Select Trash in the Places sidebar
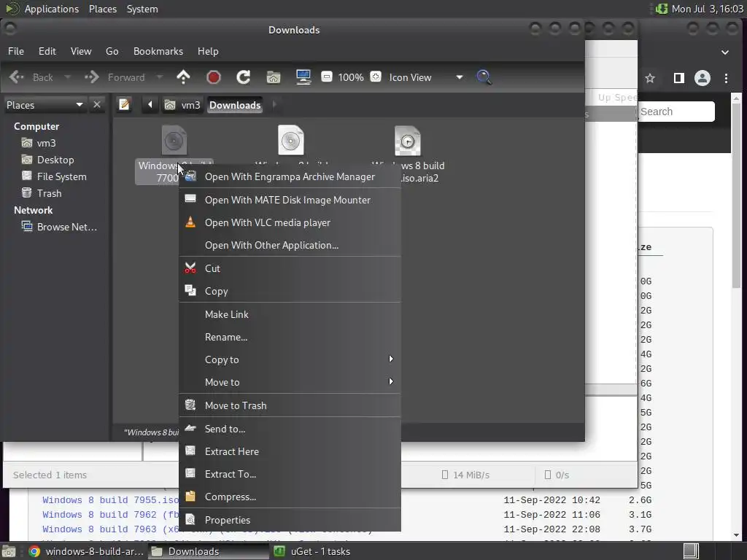 42,193
